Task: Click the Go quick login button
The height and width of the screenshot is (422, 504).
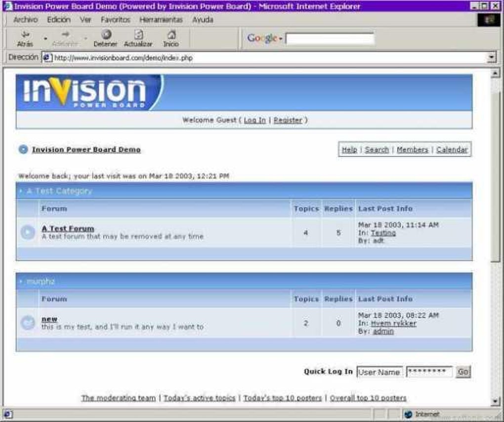Action: click(x=463, y=372)
